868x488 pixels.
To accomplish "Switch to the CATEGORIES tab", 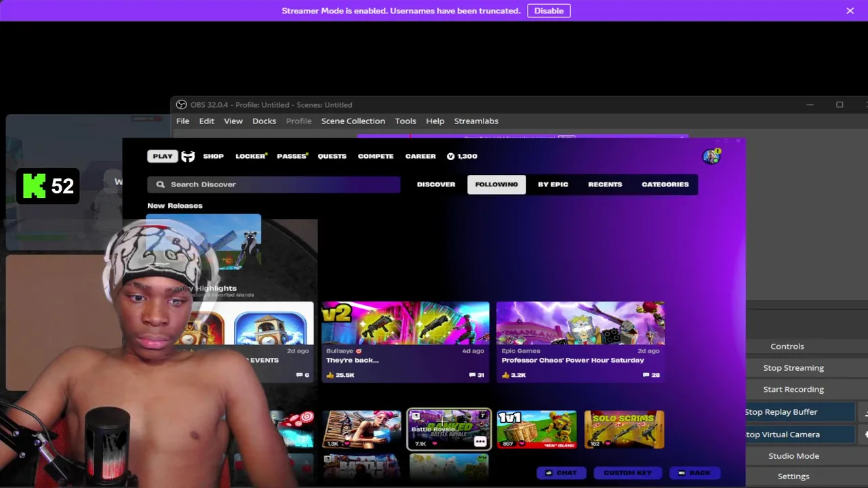I will coord(665,184).
